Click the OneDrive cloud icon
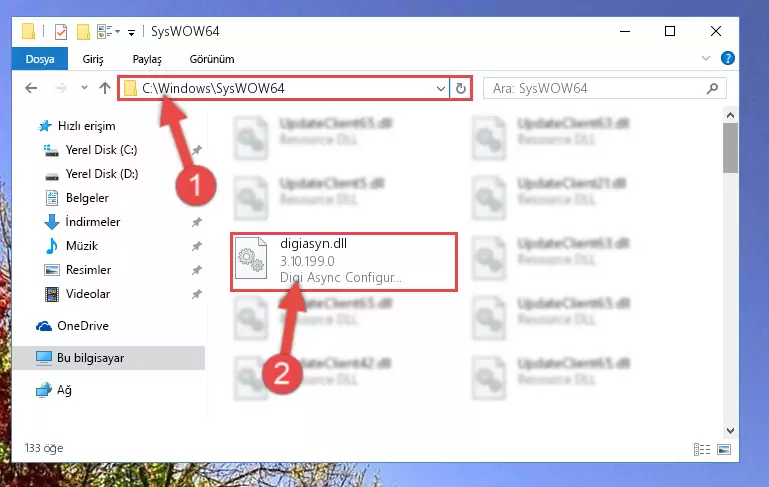The width and height of the screenshot is (769, 487). [44, 326]
